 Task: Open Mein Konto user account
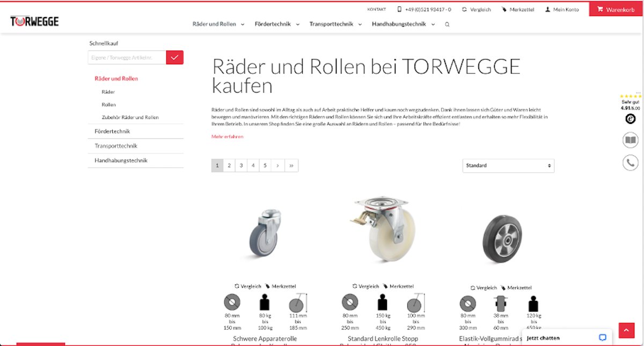[562, 10]
